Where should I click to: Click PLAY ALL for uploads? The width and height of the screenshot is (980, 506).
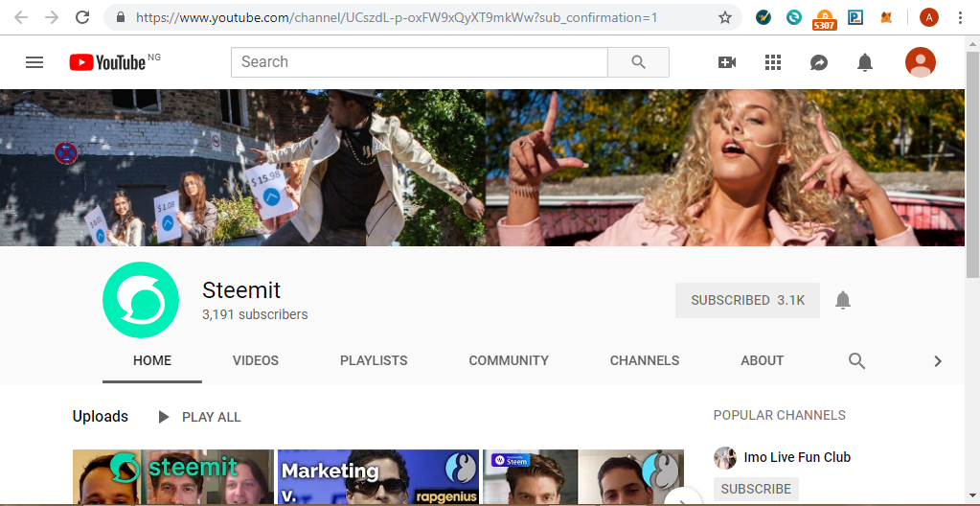point(199,417)
